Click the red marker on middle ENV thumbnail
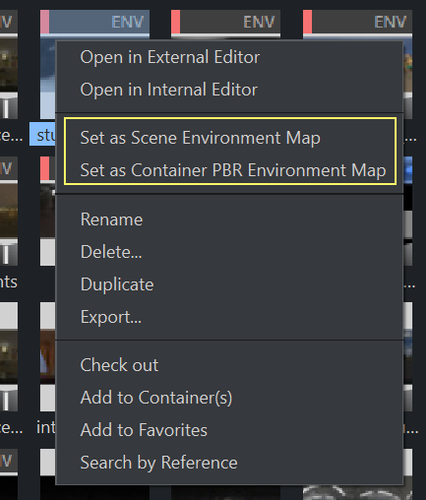Viewport: 426px width, 500px height. tap(176, 22)
